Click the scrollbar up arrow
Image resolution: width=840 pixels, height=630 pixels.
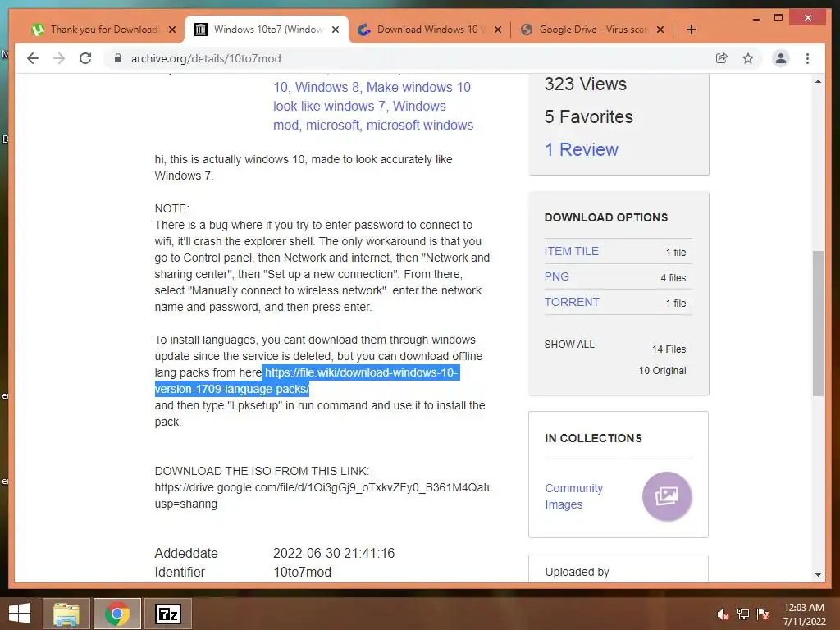(x=818, y=81)
